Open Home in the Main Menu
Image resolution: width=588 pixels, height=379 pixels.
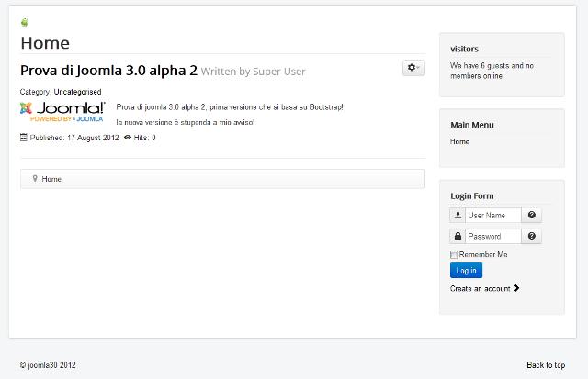459,141
